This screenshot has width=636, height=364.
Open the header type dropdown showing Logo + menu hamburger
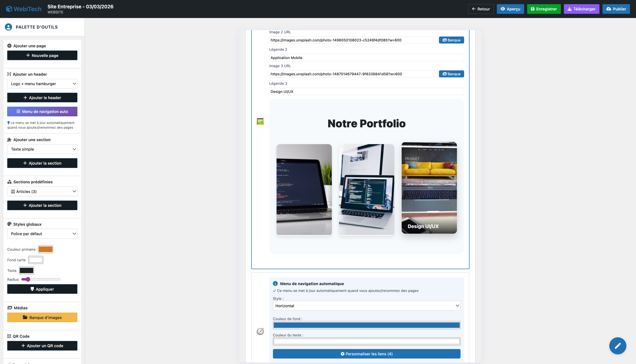coord(42,83)
